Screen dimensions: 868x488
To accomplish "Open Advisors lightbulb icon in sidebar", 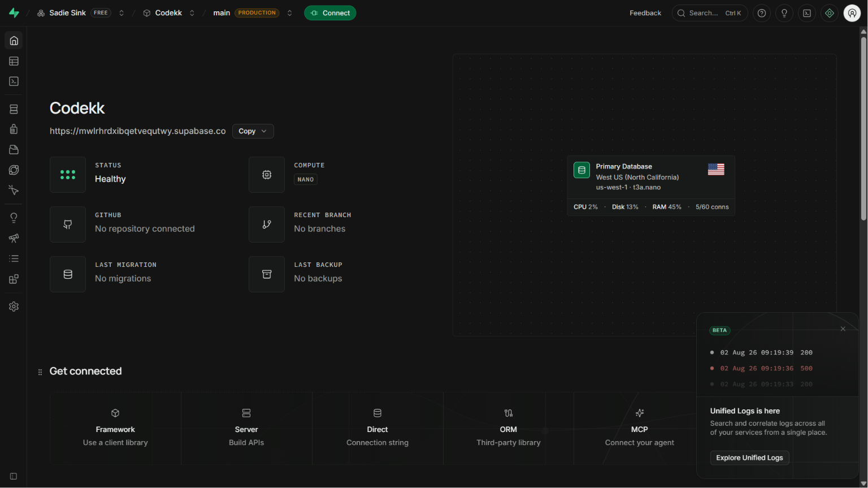I will click(x=14, y=218).
